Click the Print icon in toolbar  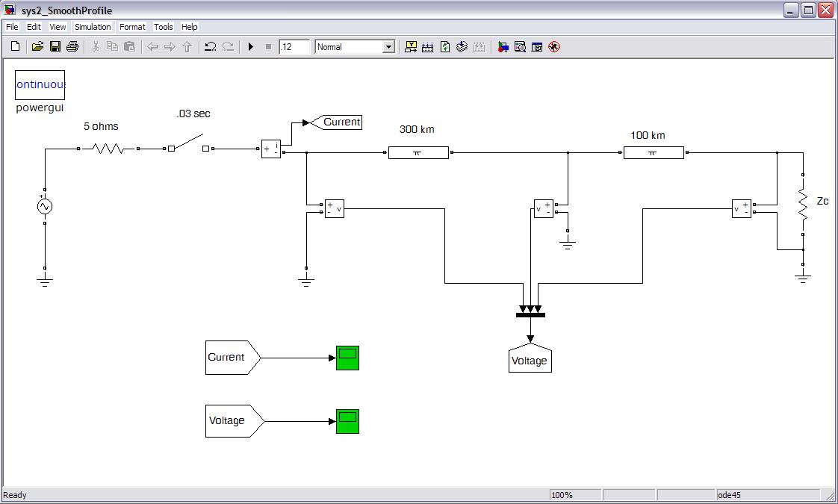click(72, 47)
